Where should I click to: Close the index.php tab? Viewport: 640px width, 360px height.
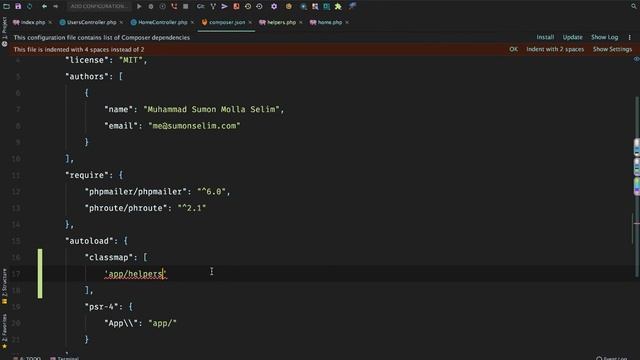click(x=50, y=22)
